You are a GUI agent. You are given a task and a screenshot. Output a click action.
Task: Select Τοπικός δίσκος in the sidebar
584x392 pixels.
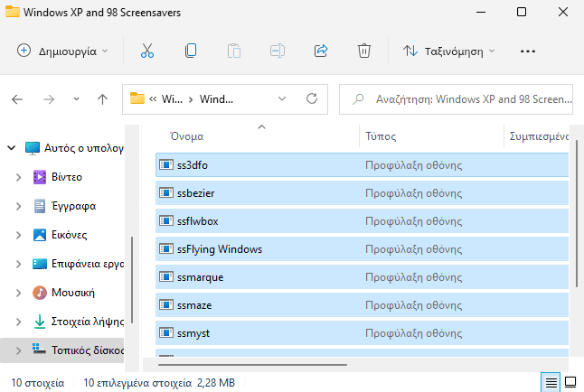[62, 350]
